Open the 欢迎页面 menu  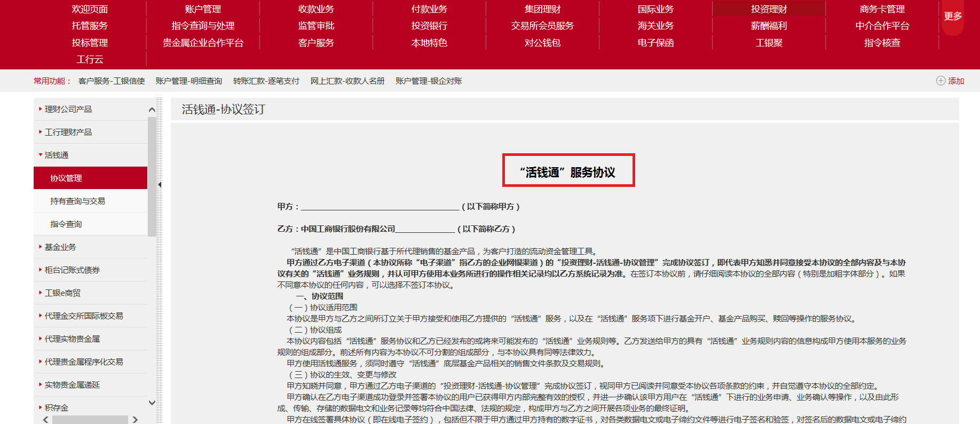(x=90, y=9)
